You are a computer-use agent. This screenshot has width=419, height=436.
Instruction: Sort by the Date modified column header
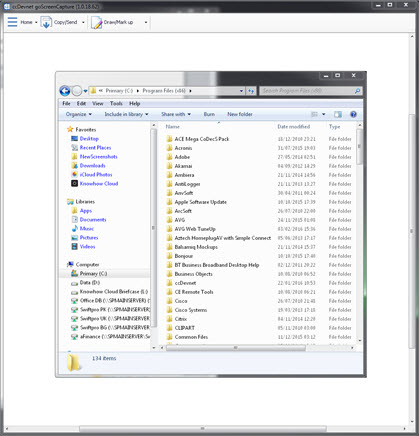294,127
